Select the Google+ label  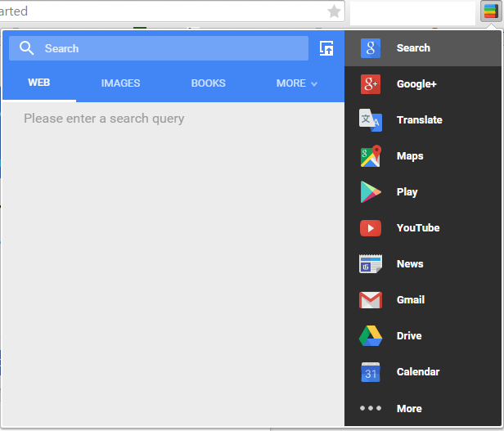click(x=416, y=84)
